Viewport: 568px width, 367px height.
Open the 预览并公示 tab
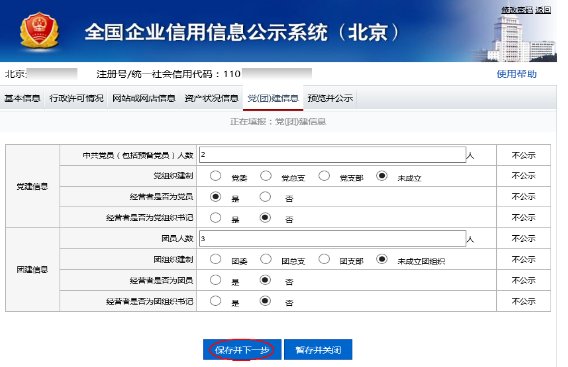pyautogui.click(x=330, y=98)
